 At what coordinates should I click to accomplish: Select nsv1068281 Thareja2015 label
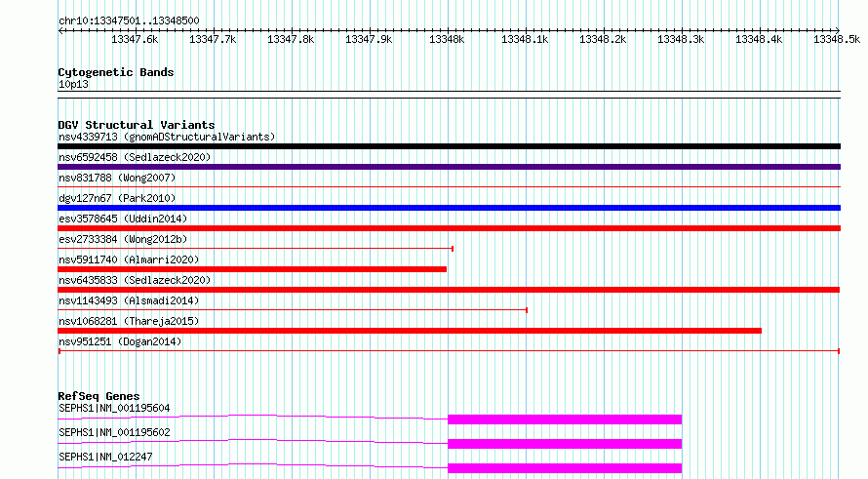(x=129, y=321)
